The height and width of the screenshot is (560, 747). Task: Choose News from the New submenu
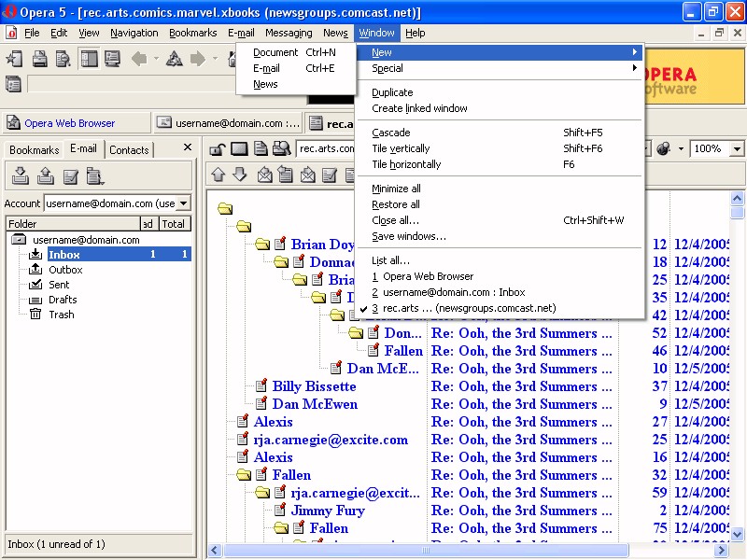pos(295,84)
